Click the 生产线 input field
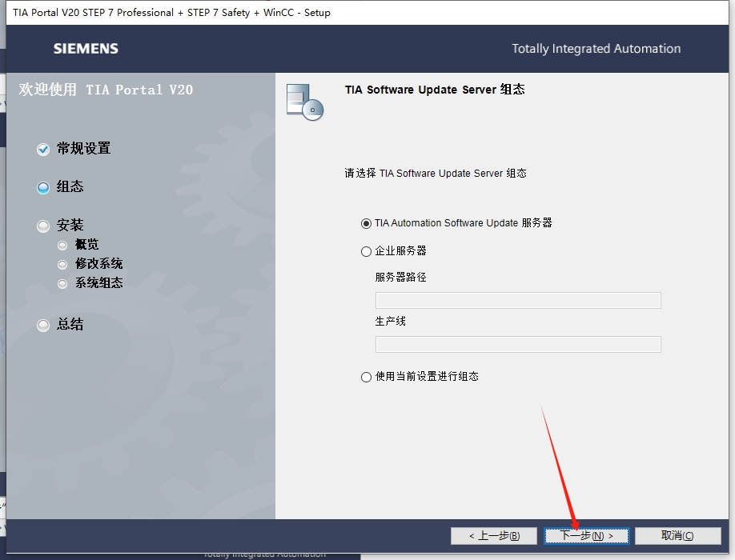Viewport: 735px width, 560px height. coord(518,345)
